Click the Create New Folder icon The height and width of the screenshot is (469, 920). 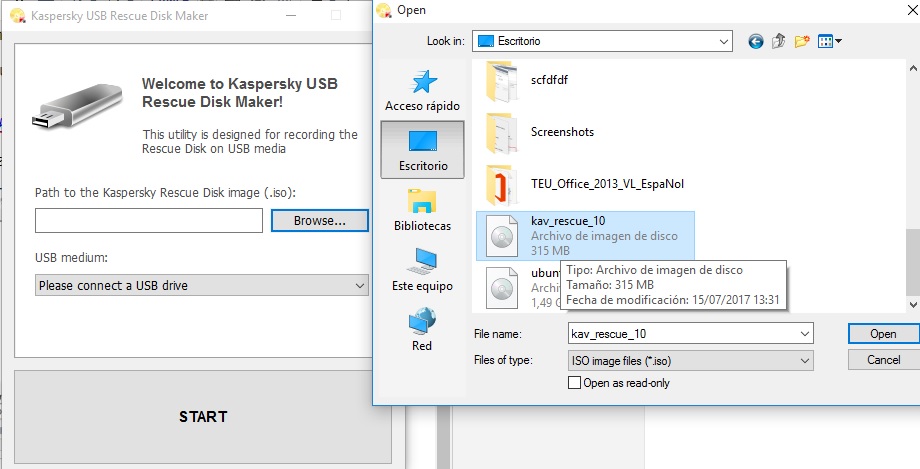pyautogui.click(x=801, y=41)
